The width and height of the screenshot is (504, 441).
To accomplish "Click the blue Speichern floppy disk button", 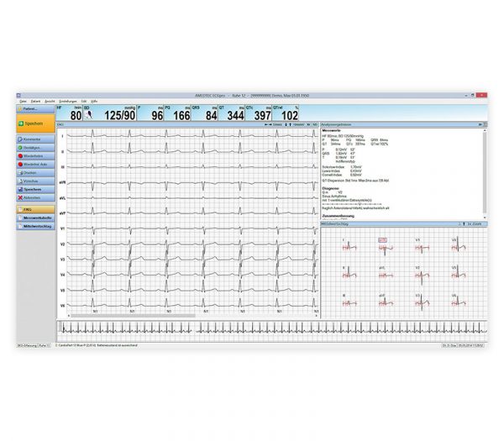I will tap(35, 190).
